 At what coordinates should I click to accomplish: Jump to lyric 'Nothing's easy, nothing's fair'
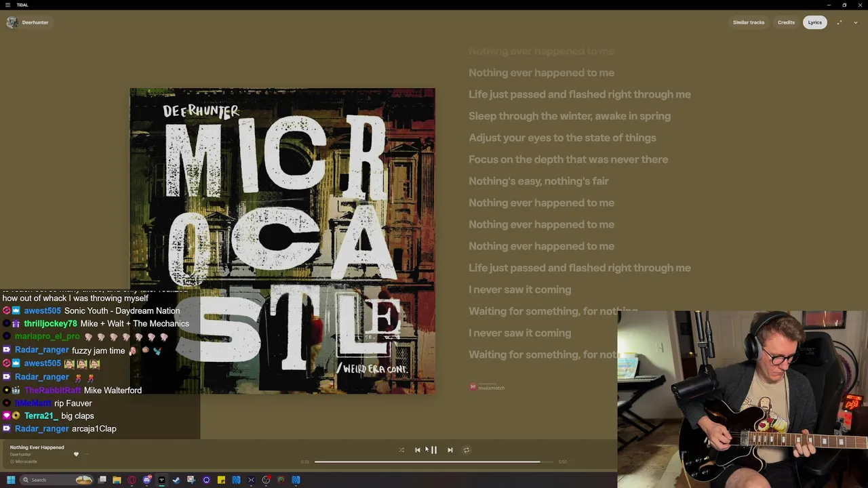point(538,181)
